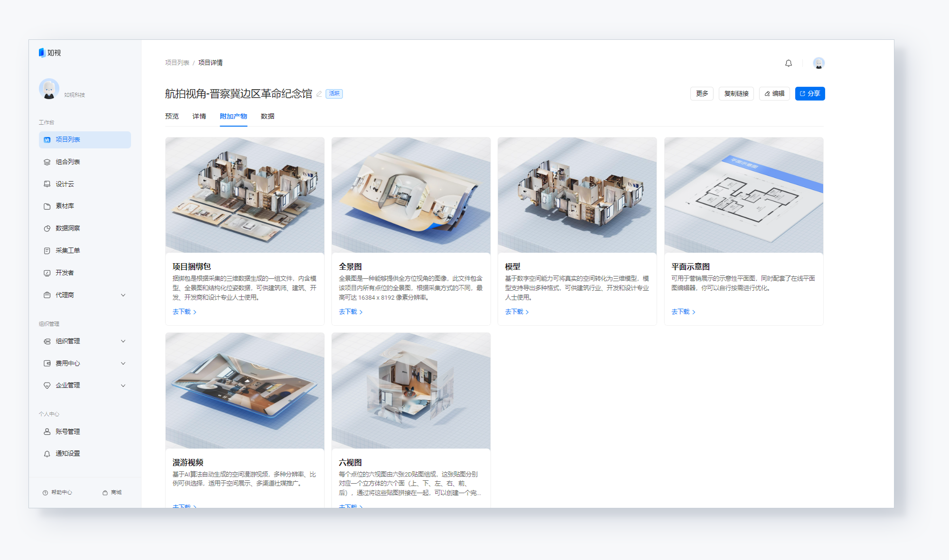The width and height of the screenshot is (949, 560).
Task: Expand the 组织管理 submenu chevron
Action: 123,341
